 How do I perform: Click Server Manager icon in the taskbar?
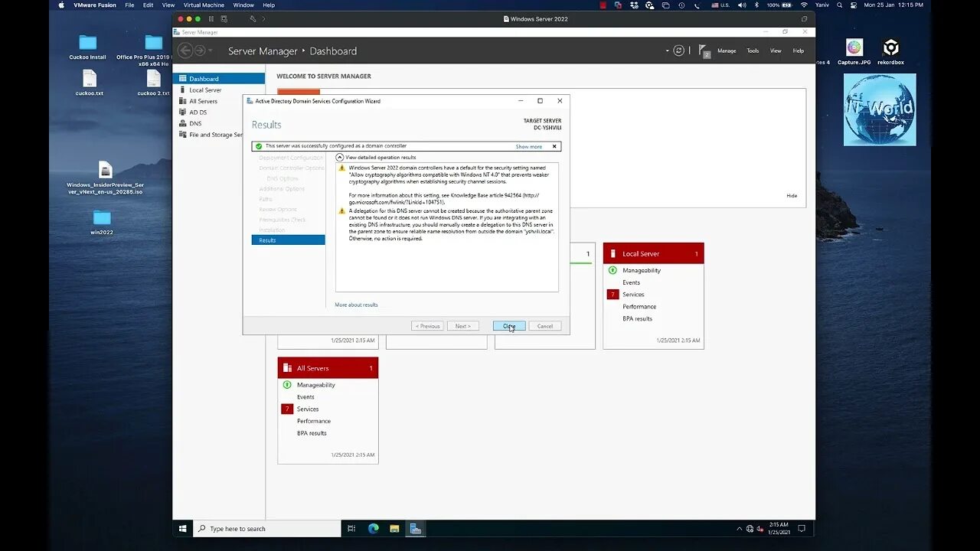pos(414,529)
